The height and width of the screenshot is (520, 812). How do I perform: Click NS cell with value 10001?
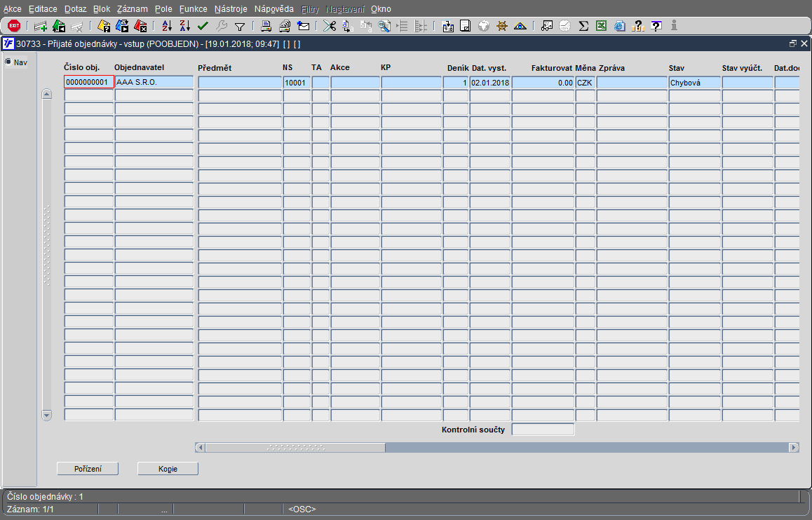coord(297,82)
